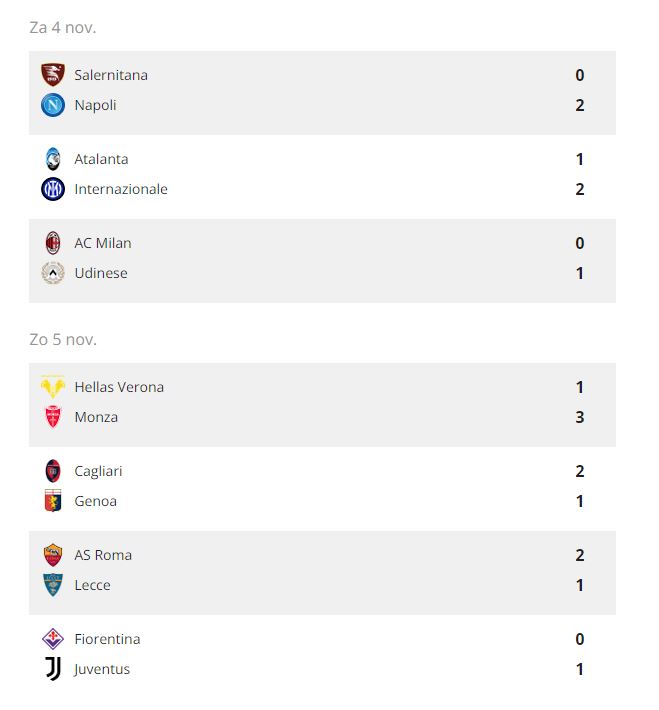The height and width of the screenshot is (710, 659).
Task: Click the Udinese club logo
Action: click(x=52, y=273)
